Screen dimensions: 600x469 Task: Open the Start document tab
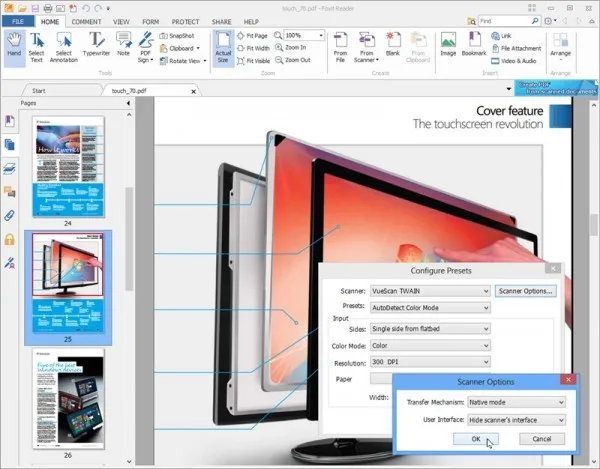39,91
